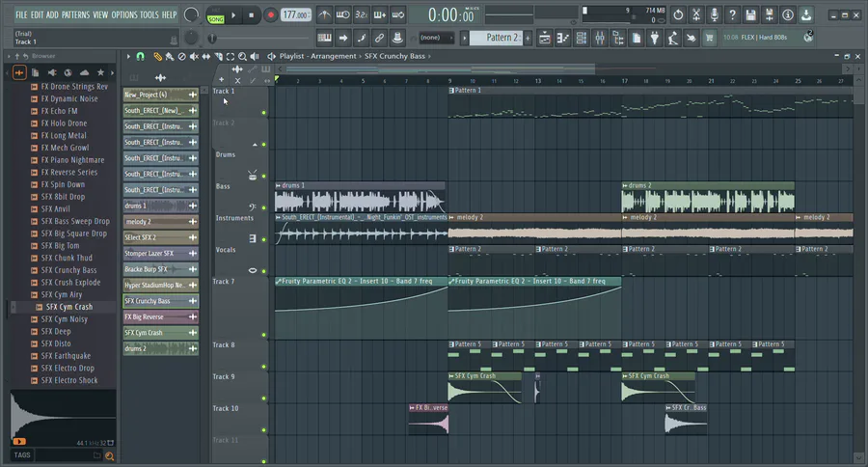This screenshot has height=467, width=868.
Task: Toggle typing keyboard to piano icon
Action: tap(324, 38)
